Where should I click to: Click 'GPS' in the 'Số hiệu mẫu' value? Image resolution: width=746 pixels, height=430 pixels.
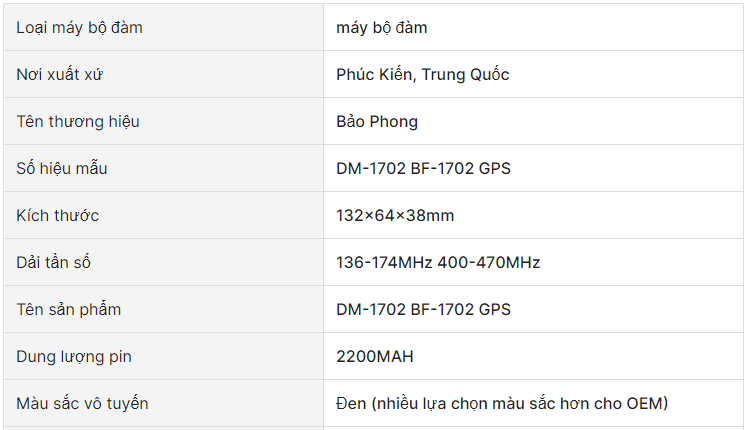point(495,168)
